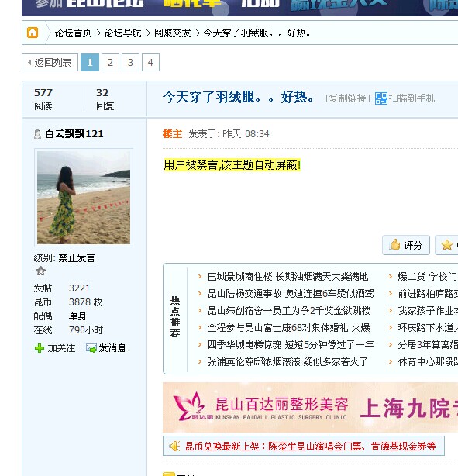Image resolution: width=458 pixels, height=476 pixels.
Task: Click the beach avatar photo
Action: point(84,198)
